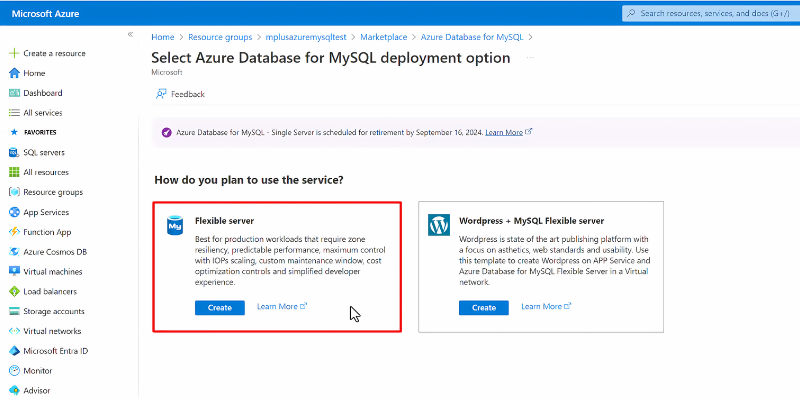Image resolution: width=800 pixels, height=400 pixels.
Task: Select All services menu item label
Action: click(43, 113)
